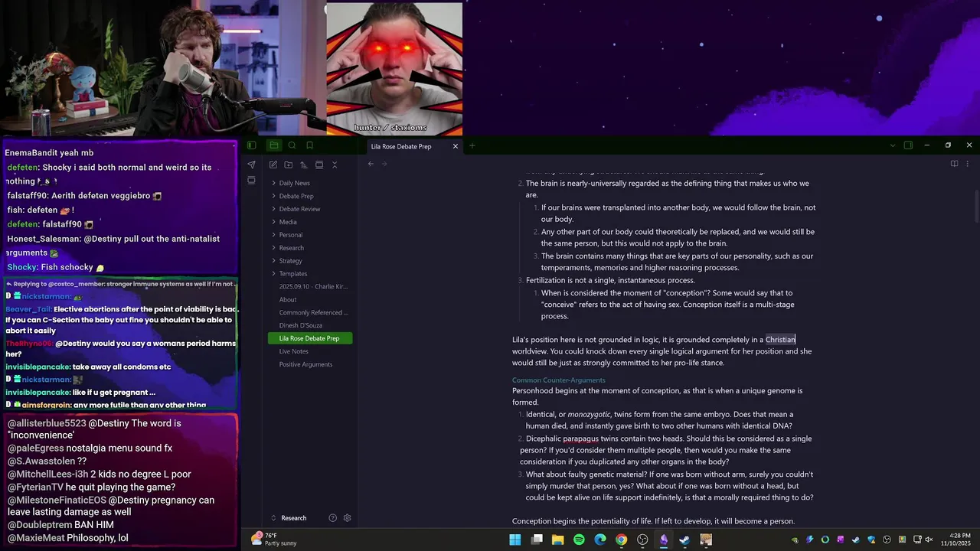
Task: Click the paper plane ribbon icon
Action: coord(251,165)
